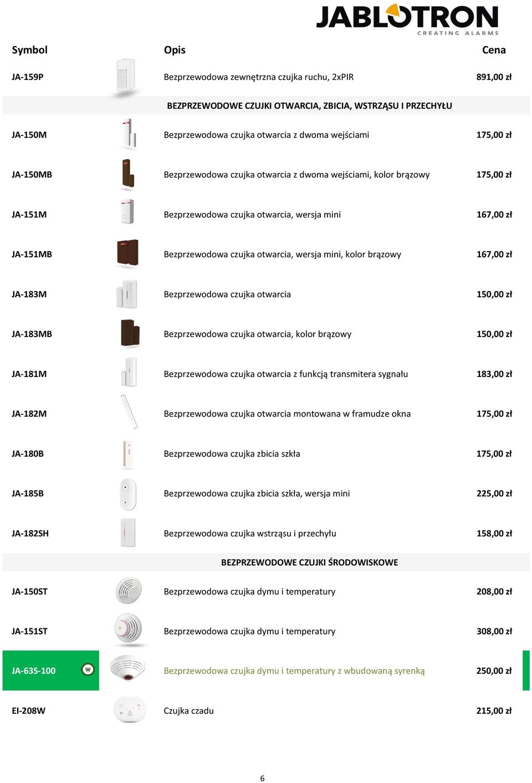Click the Opis column header
Viewport: 532px width, 783px height.
click(175, 50)
